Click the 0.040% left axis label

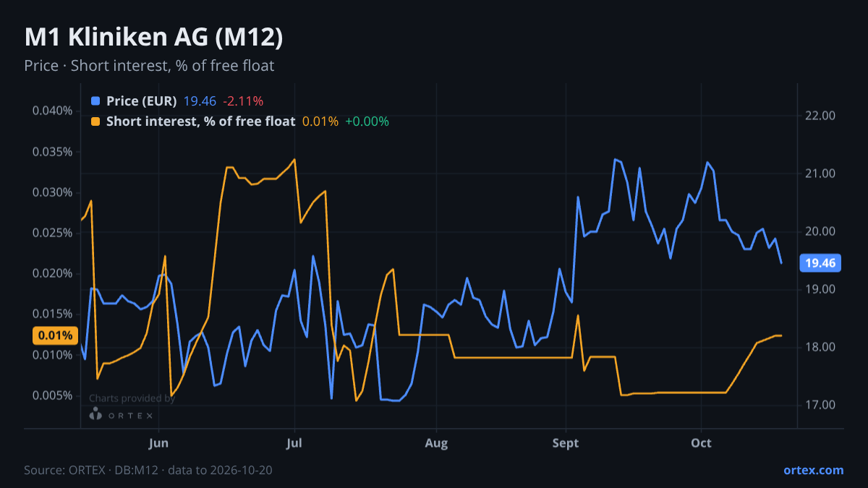(x=53, y=111)
